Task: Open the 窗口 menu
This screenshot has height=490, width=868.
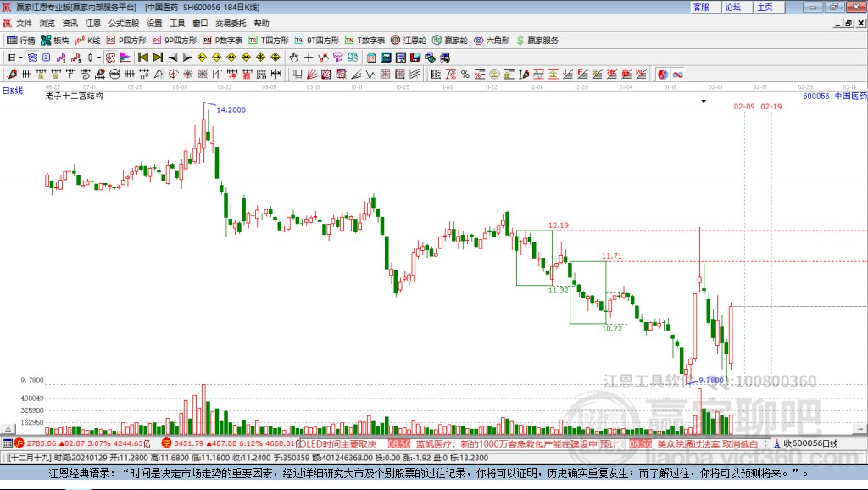Action: (x=200, y=23)
